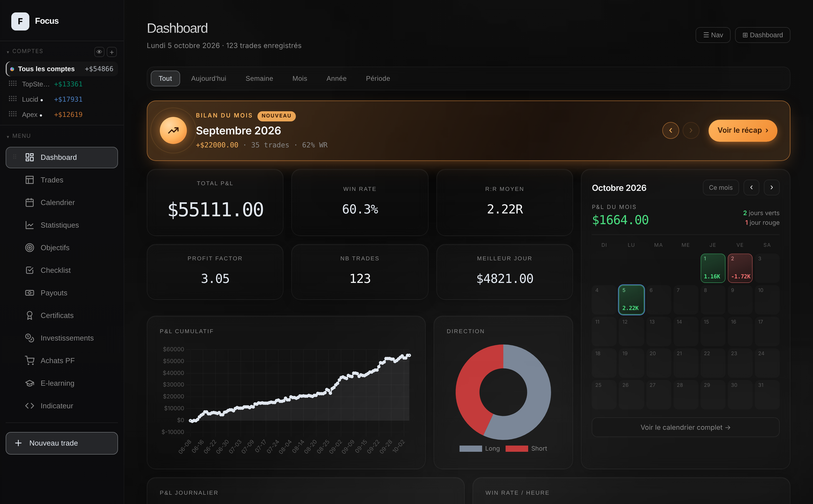Click the top-right Dashboard layout button
The width and height of the screenshot is (813, 504).
point(763,35)
